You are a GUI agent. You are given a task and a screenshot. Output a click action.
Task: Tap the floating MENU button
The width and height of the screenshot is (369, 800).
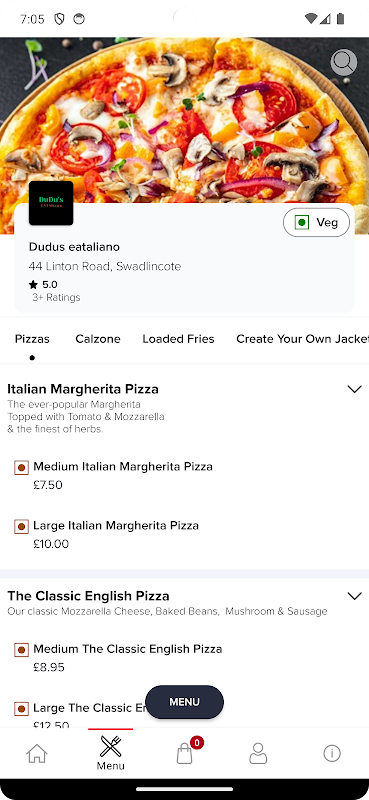point(184,702)
